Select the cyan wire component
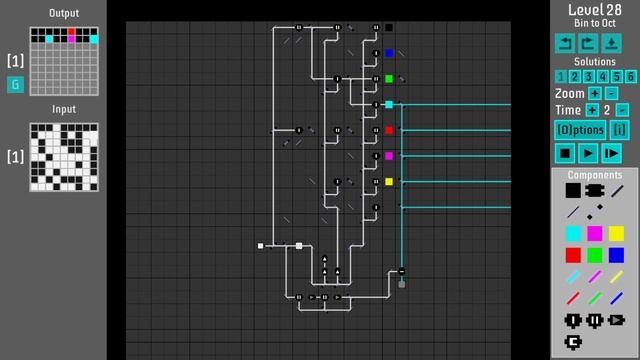The width and height of the screenshot is (640, 360). pos(573,277)
